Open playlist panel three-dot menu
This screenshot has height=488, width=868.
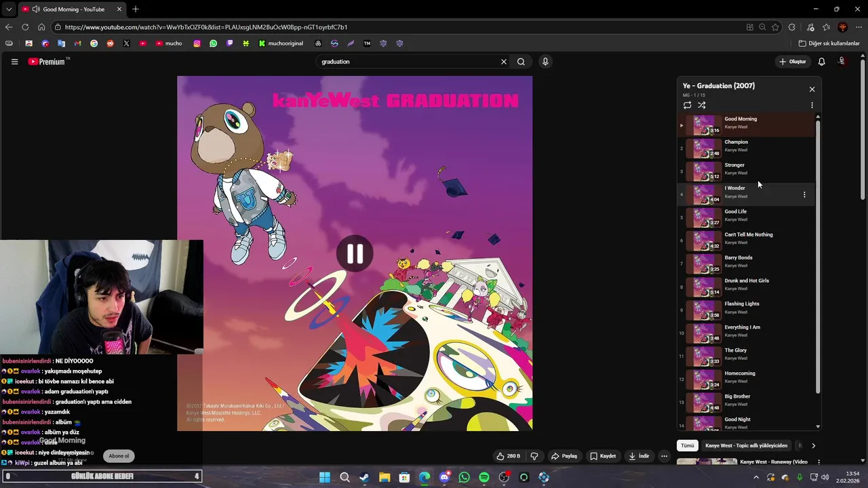pos(812,105)
